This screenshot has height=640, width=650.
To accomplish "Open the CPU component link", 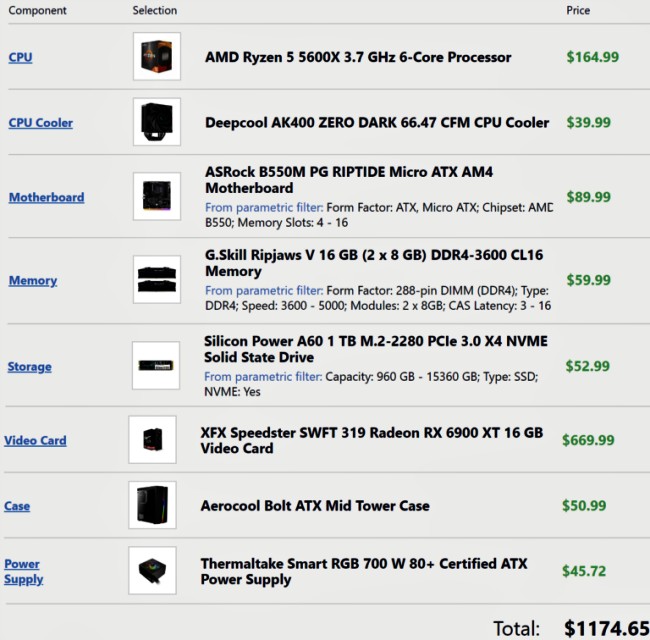I will pos(20,57).
